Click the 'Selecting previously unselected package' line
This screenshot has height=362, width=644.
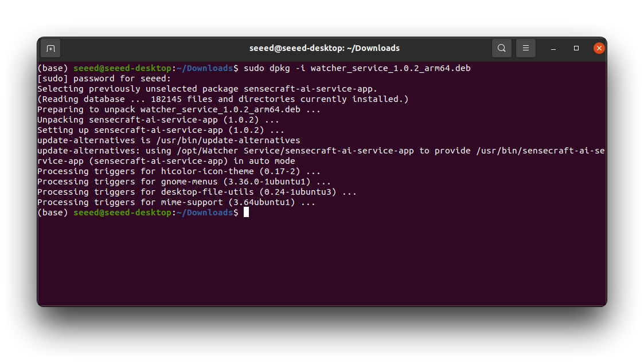tap(207, 89)
